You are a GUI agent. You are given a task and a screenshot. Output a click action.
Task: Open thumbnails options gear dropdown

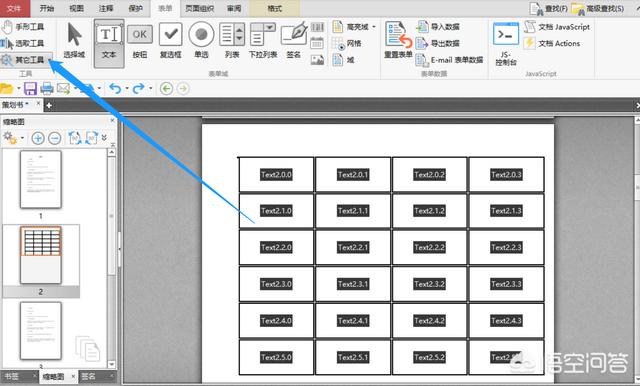(13, 138)
